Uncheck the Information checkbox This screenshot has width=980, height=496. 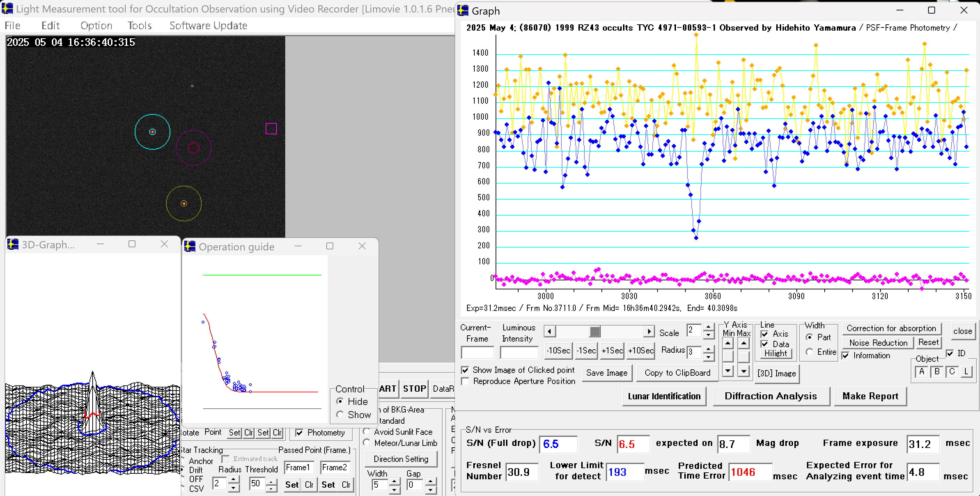845,356
